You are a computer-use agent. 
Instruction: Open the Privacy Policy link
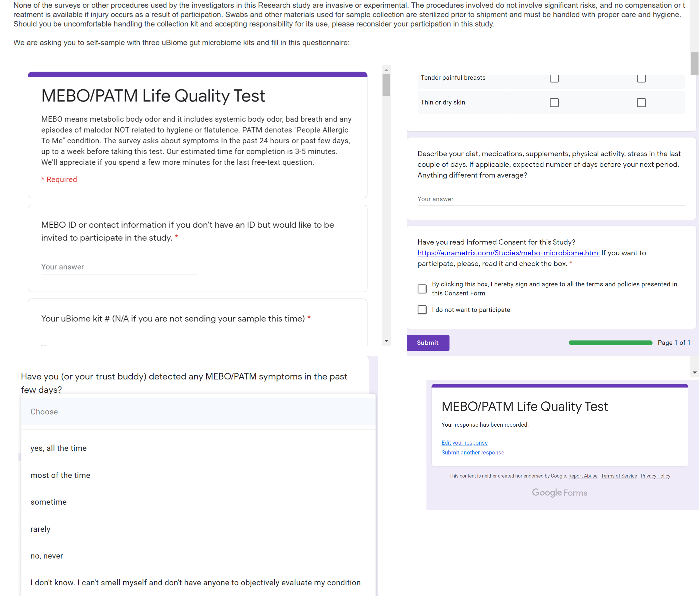point(655,476)
